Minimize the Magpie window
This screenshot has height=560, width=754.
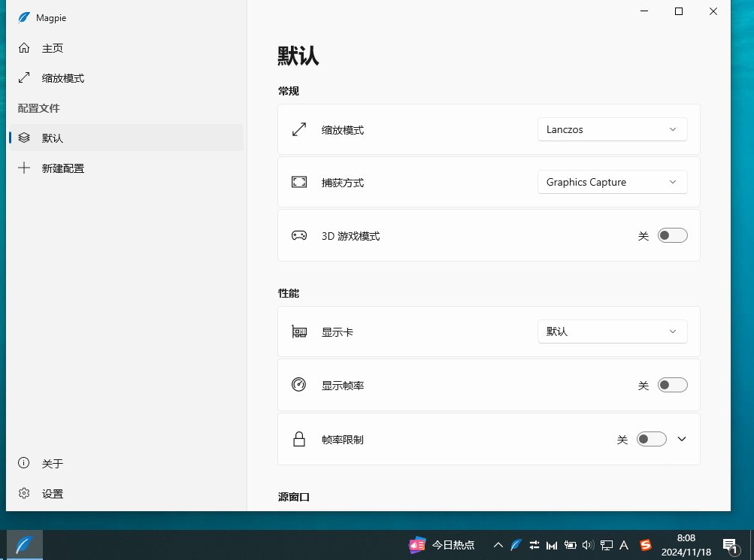644,11
